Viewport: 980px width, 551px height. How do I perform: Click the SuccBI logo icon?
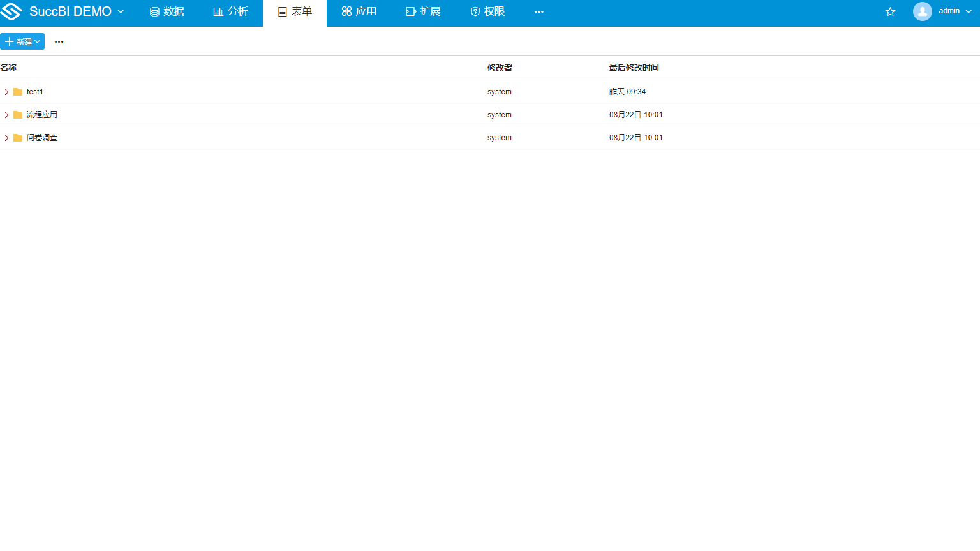(11, 11)
